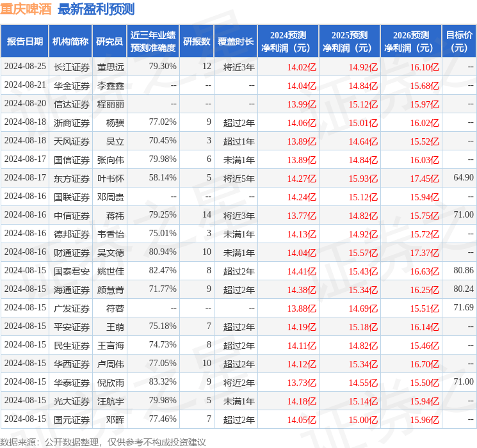Click analyst name 汪航宇

click(x=110, y=401)
